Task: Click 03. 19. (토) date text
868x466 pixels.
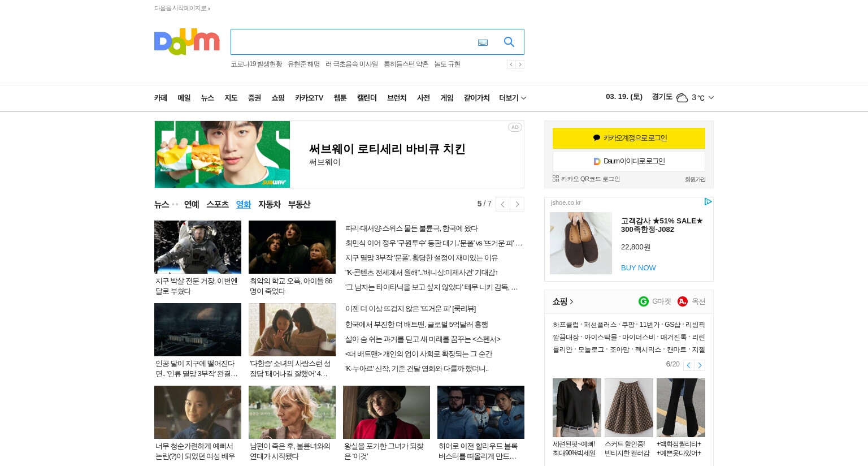Action: 624,97
